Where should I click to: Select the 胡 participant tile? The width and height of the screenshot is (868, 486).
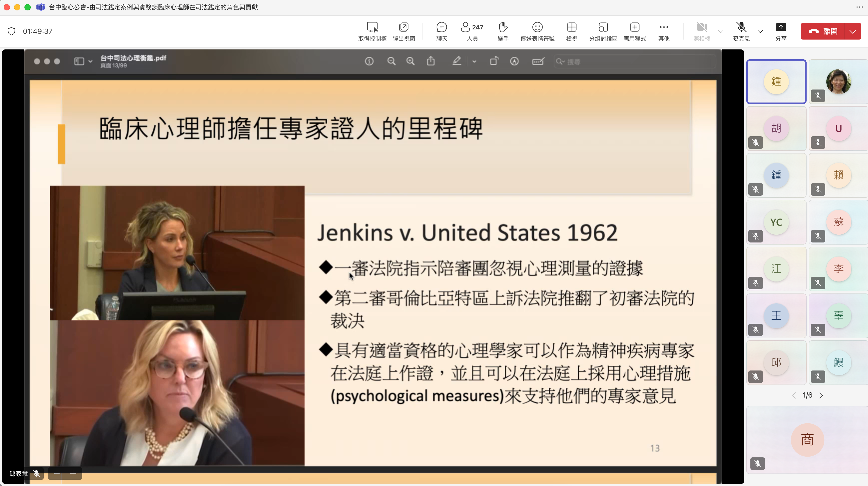pyautogui.click(x=776, y=129)
